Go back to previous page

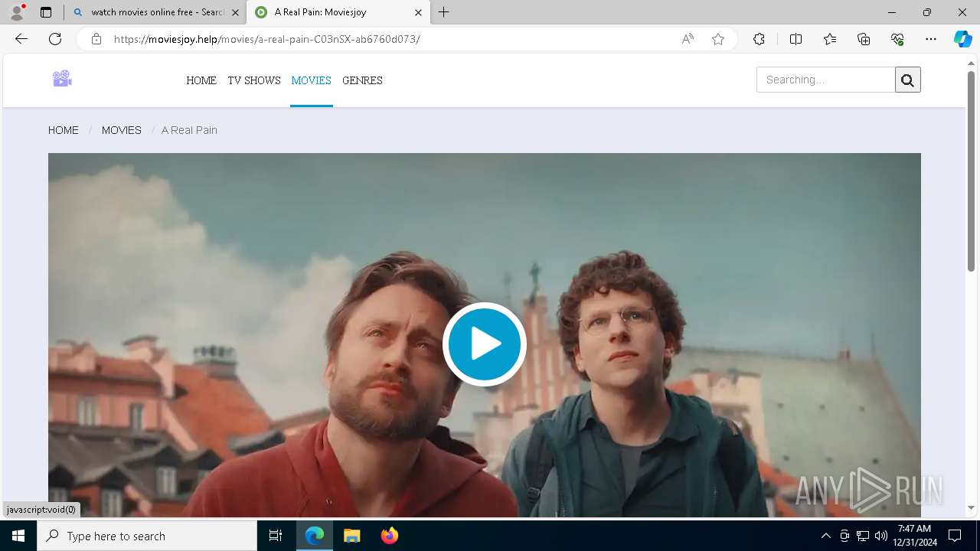pyautogui.click(x=21, y=39)
